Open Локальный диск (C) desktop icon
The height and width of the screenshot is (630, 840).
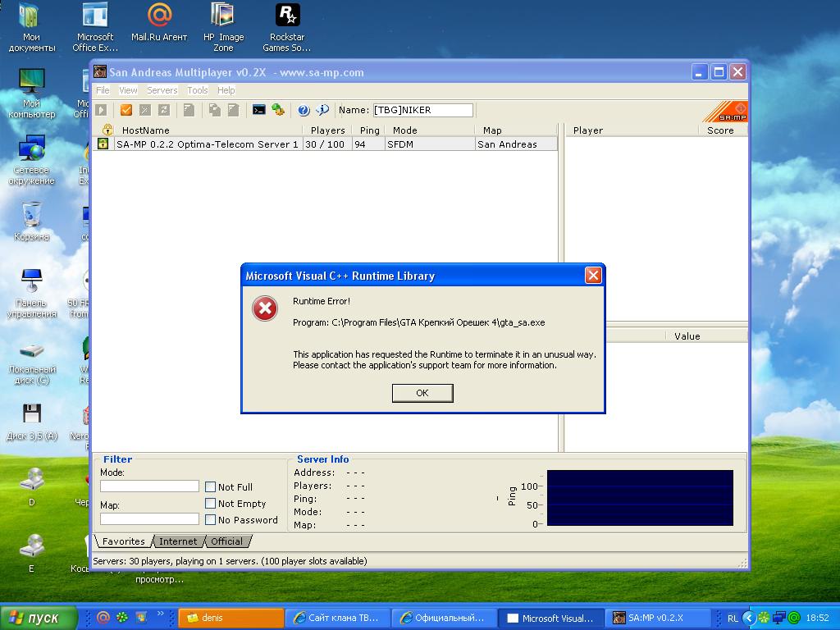31,364
